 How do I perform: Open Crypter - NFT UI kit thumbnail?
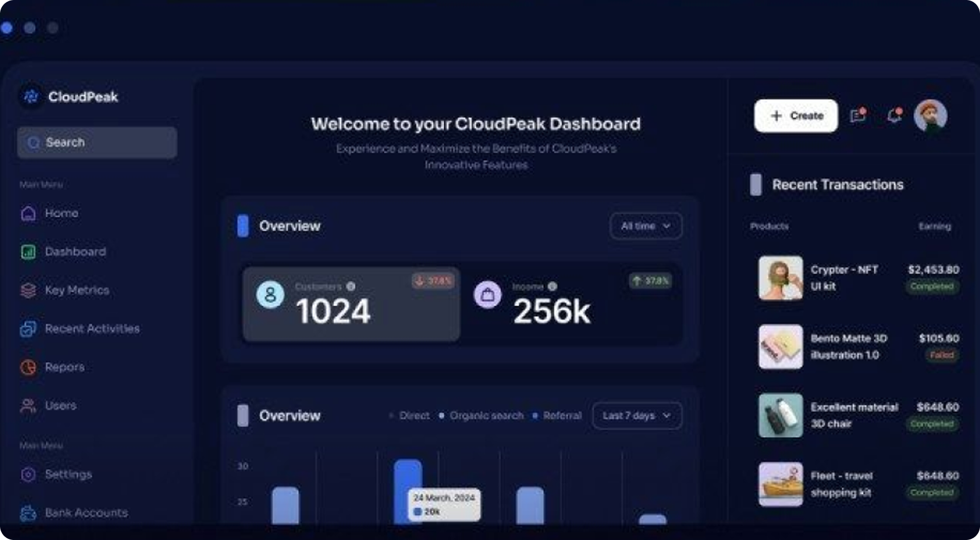coord(781,278)
